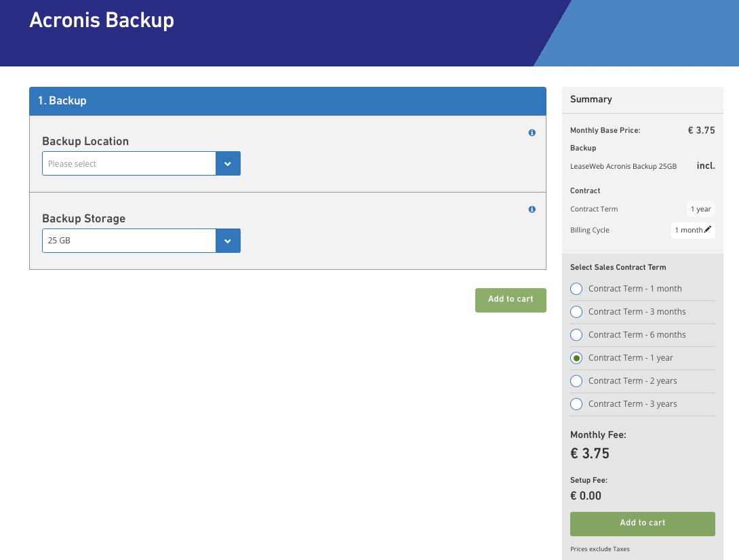Click the 'Backup Storage' label

click(x=84, y=219)
